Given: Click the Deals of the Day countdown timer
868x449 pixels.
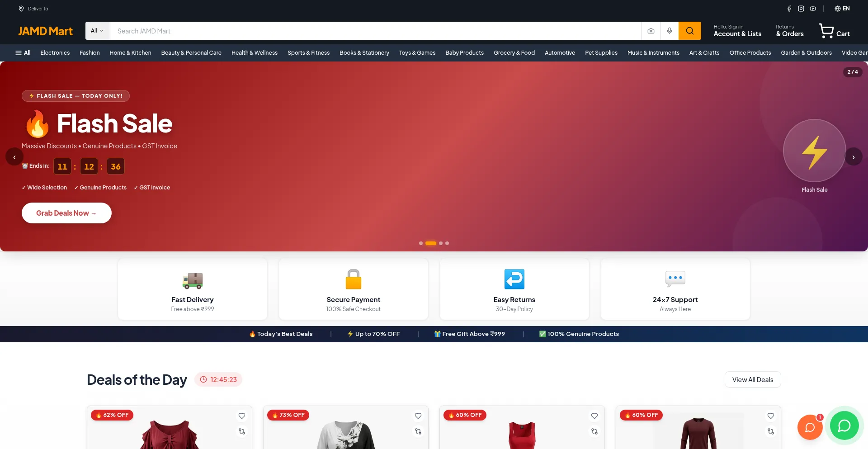Looking at the screenshot, I should 218,380.
